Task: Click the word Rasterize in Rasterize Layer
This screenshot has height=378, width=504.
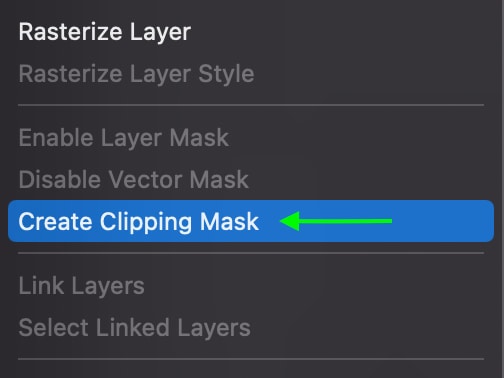Action: pos(70,32)
